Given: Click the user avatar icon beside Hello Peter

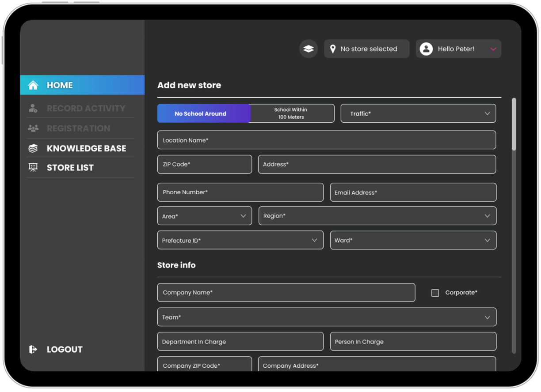Looking at the screenshot, I should pos(426,49).
